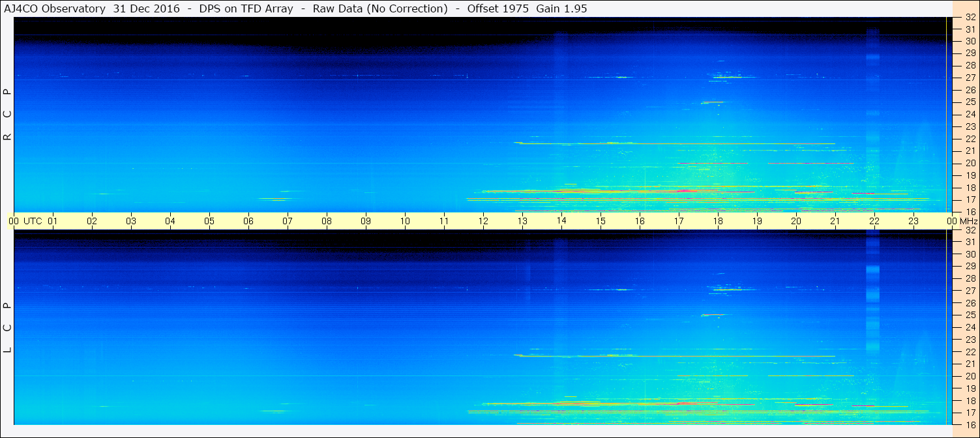The height and width of the screenshot is (438, 980).
Task: Click hour marker 13 on time axis
Action: (x=522, y=222)
